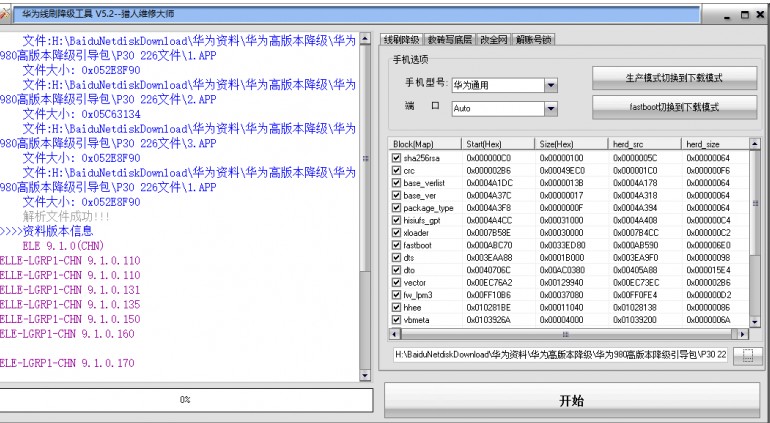This screenshot has height=423, width=770.
Task: Select the crc herd_src cell 0x000001C0
Action: pyautogui.click(x=635, y=170)
